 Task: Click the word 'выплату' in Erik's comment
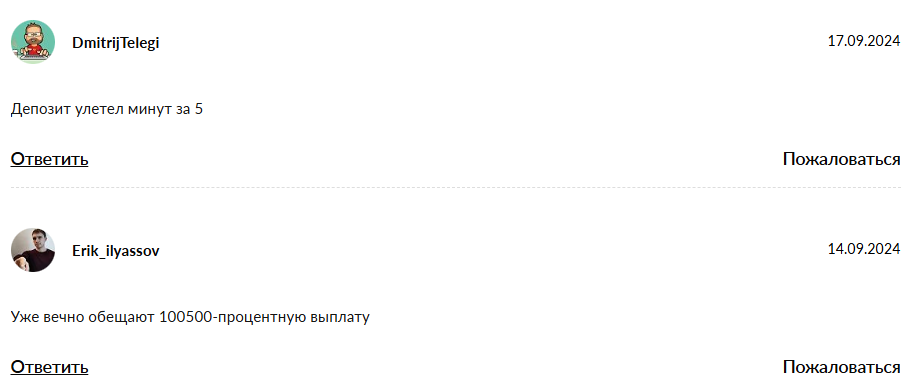(x=342, y=319)
